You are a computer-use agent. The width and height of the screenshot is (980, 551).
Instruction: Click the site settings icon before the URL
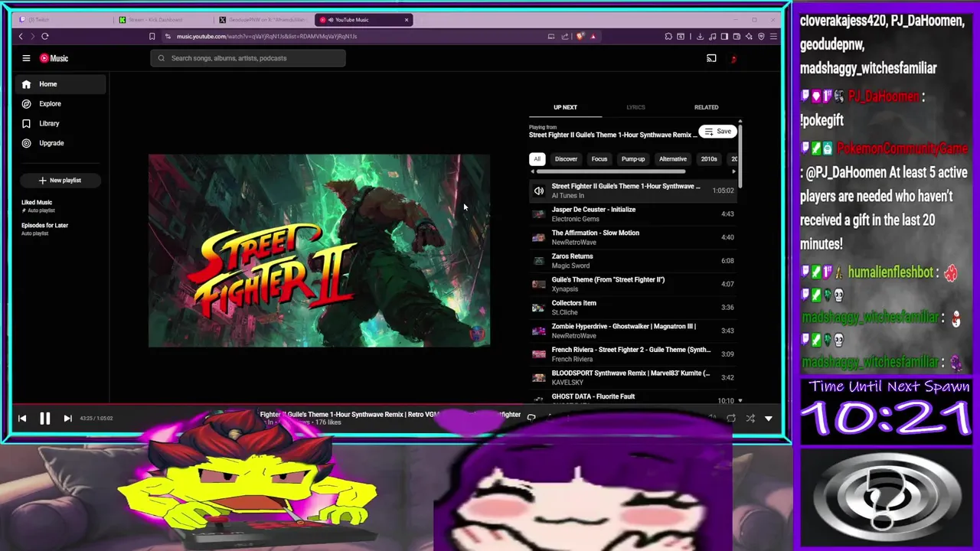(168, 36)
